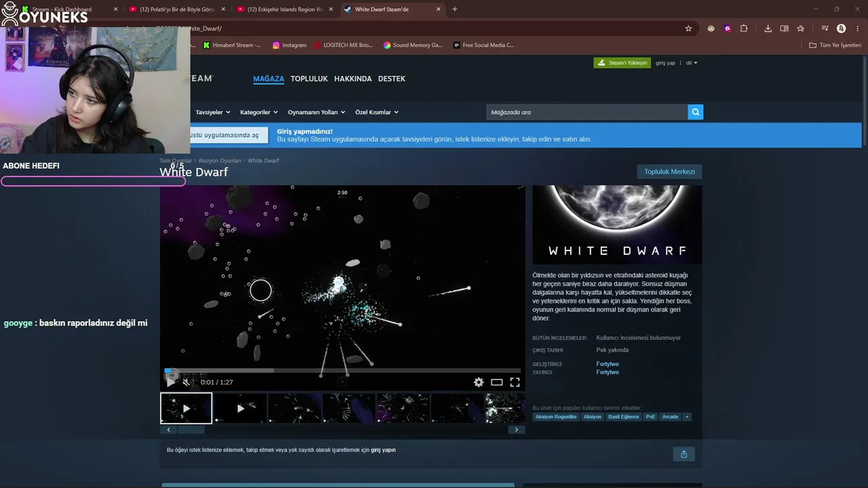Screen dimensions: 868x488
Task: Expand the Özel Kısımlar dropdown
Action: 377,113
